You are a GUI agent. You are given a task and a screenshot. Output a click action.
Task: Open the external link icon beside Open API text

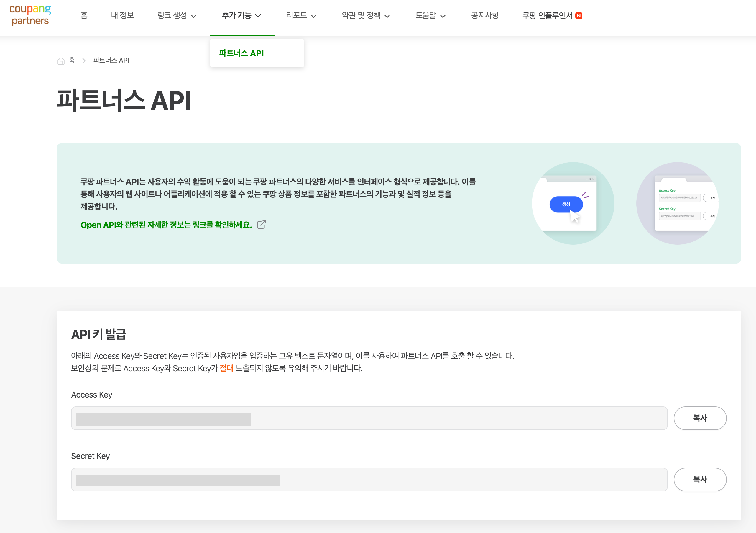262,225
